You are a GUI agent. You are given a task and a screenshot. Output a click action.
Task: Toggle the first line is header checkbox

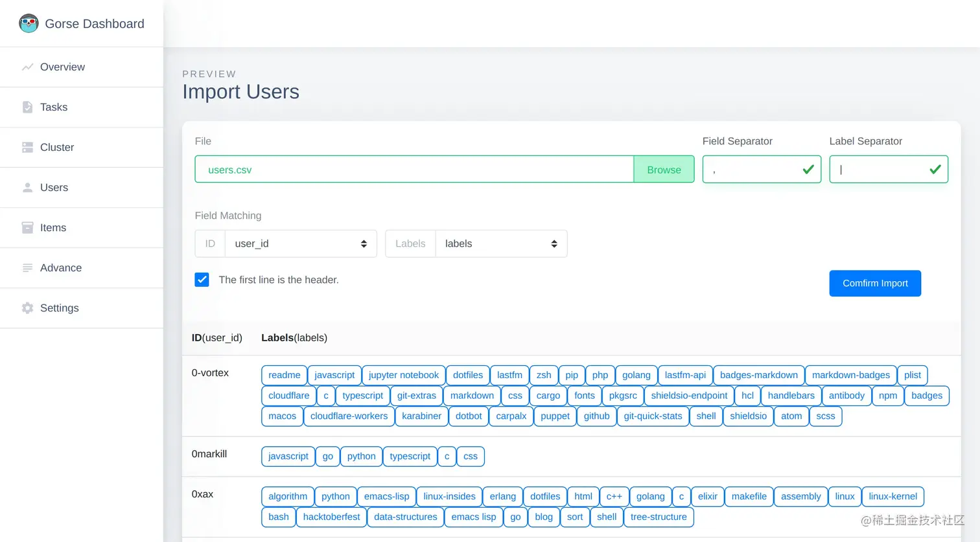[202, 280]
